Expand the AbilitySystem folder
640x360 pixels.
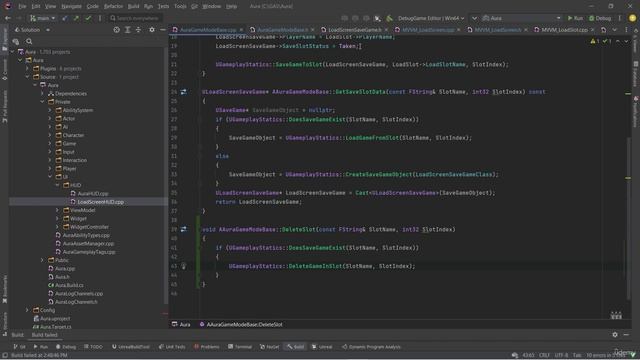(50, 110)
